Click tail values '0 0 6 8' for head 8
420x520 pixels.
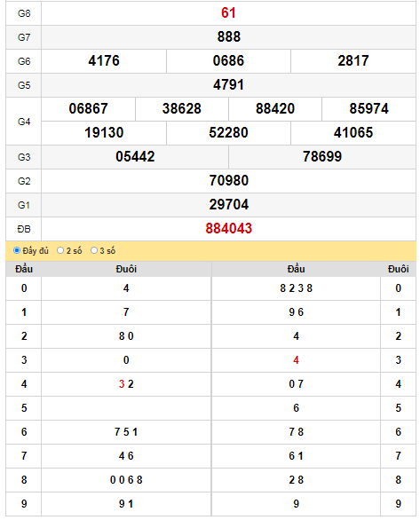[x=126, y=480]
